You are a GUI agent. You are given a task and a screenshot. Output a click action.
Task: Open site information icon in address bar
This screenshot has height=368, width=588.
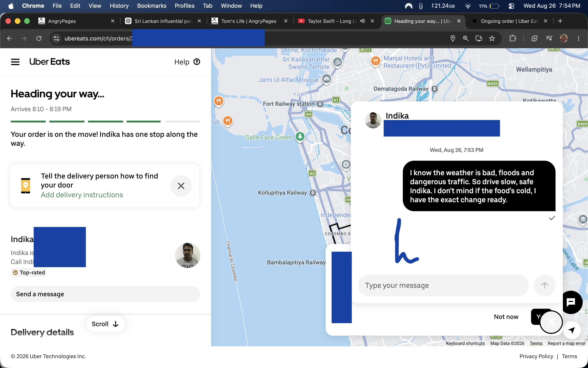pos(56,38)
